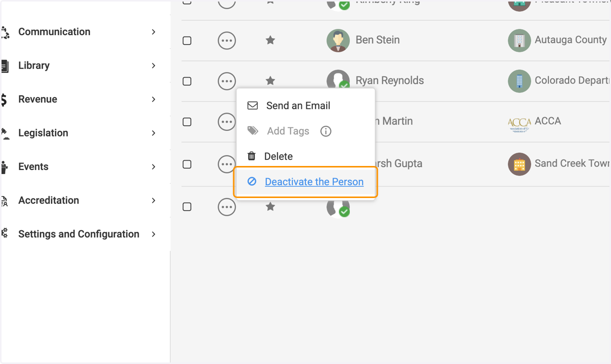Click the Library book icon
Image resolution: width=611 pixels, height=364 pixels.
click(x=5, y=66)
